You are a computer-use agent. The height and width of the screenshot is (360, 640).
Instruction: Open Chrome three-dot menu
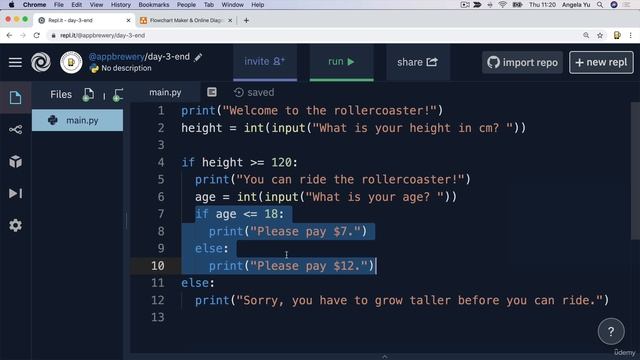pyautogui.click(x=631, y=36)
